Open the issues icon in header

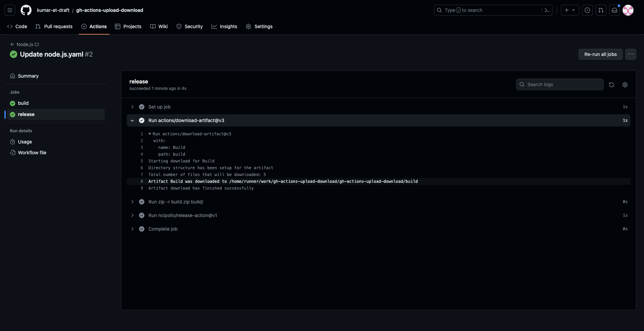[587, 10]
